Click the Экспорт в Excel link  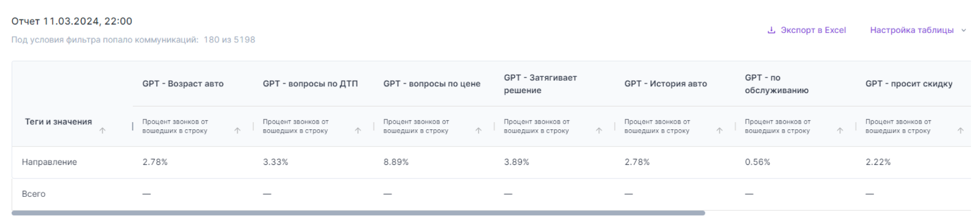pos(813,30)
